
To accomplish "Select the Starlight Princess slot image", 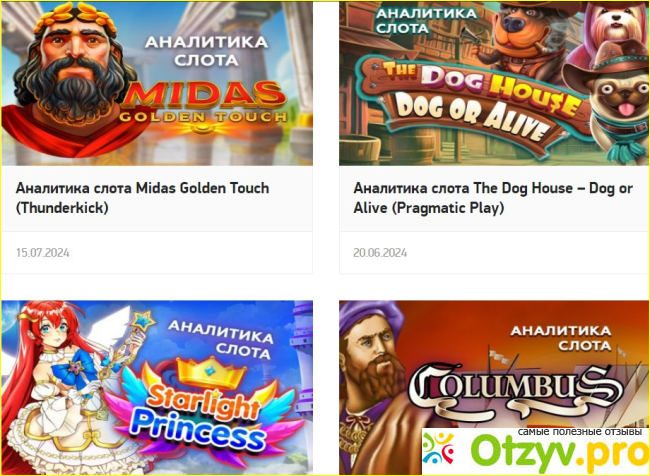I will tap(157, 387).
